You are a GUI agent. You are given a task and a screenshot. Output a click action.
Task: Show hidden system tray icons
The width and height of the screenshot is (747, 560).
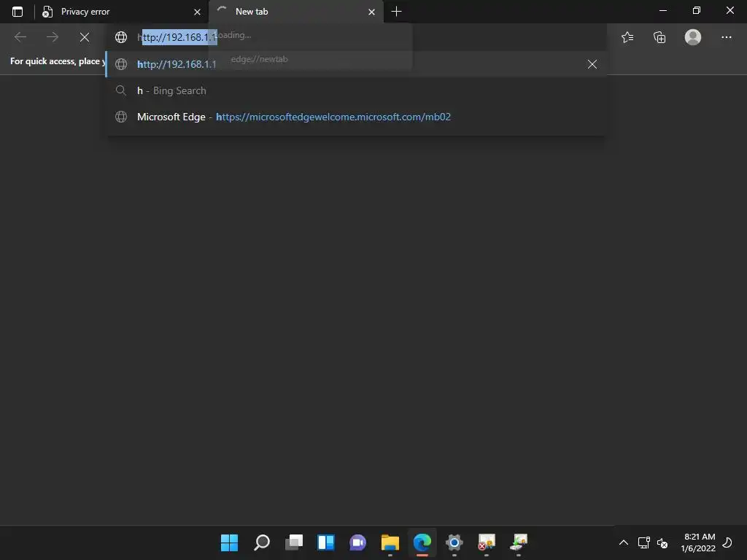click(623, 542)
